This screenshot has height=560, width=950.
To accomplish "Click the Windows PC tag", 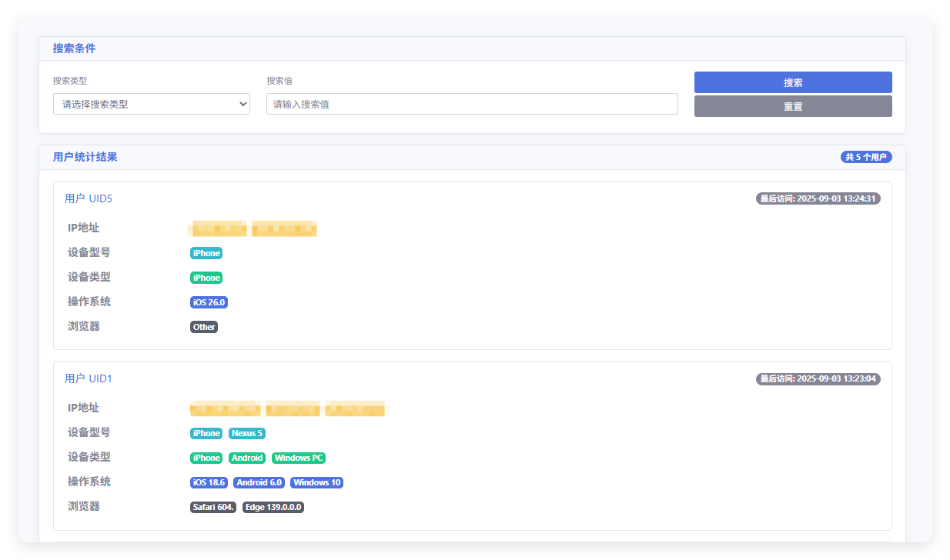I will pos(299,458).
